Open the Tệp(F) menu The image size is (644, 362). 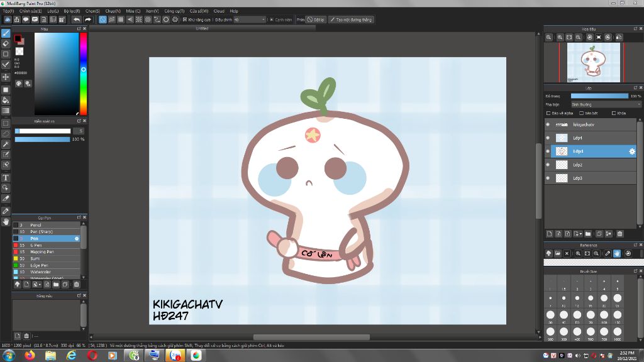(8, 11)
